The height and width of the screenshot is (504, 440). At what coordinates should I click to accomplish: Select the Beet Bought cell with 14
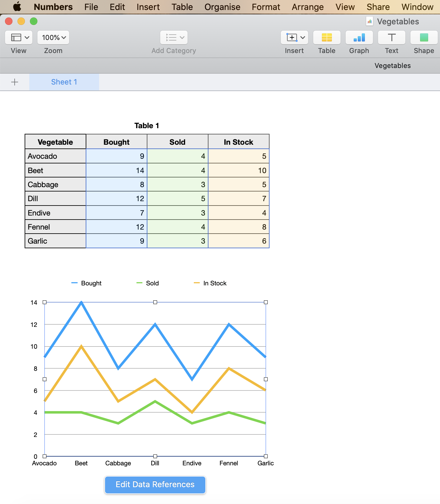tap(117, 170)
